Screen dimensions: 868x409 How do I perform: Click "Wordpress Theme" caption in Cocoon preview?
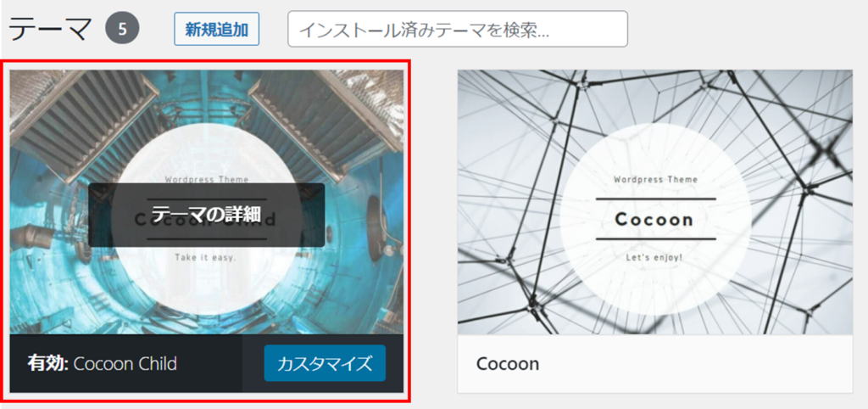click(x=655, y=180)
